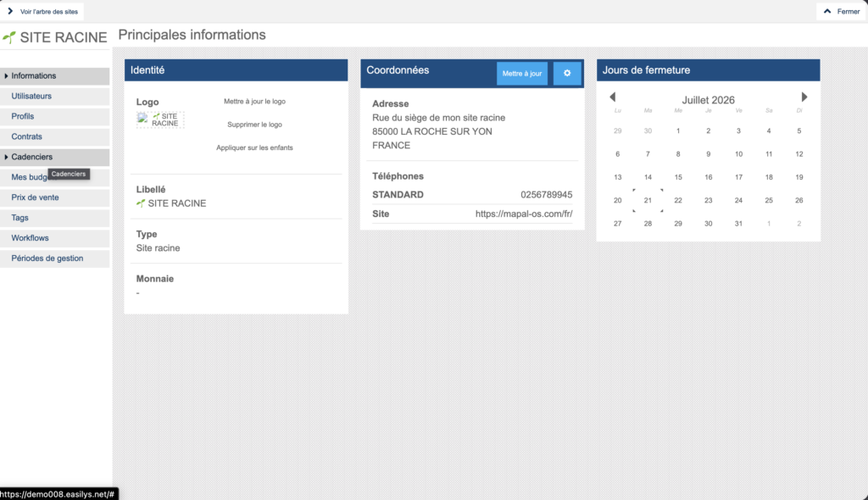Select July 1 in the calendar
This screenshot has height=500, width=868.
678,131
